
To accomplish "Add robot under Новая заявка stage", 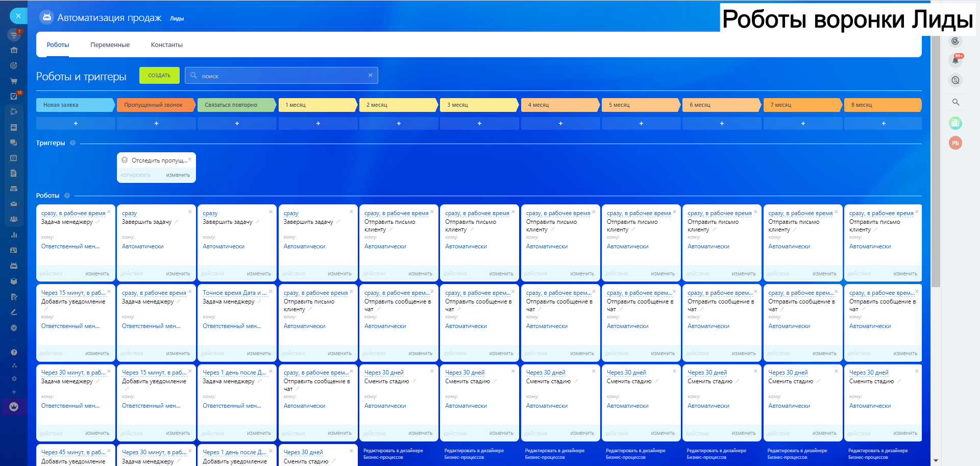I will 76,124.
